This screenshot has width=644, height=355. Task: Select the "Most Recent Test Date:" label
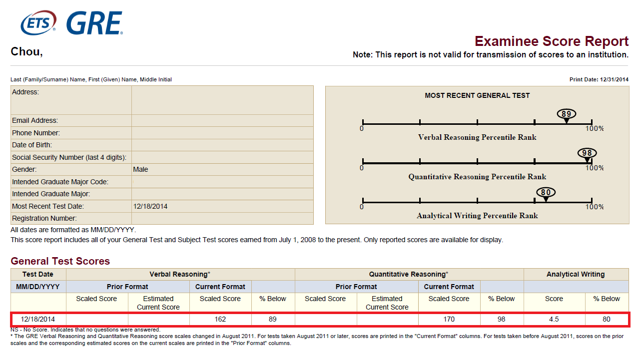[x=48, y=206]
